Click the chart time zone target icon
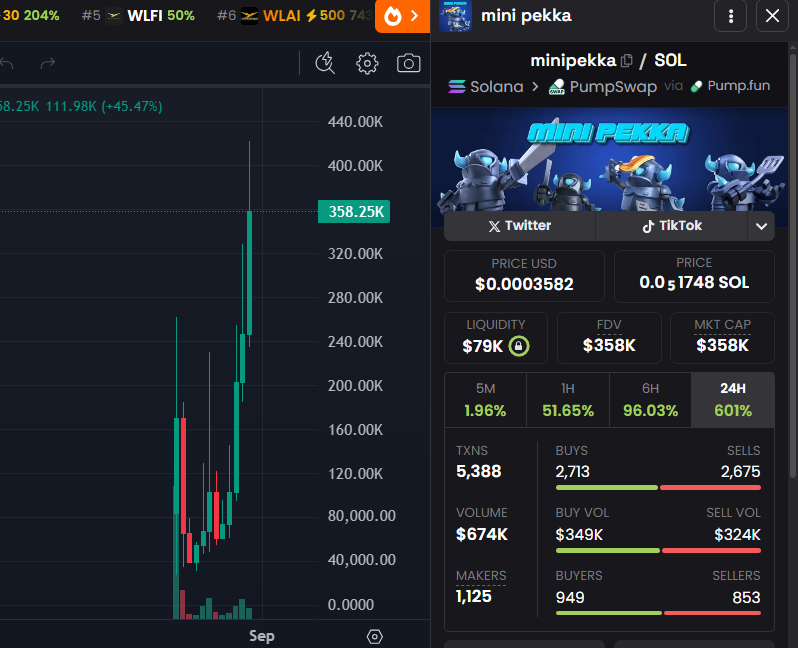The width and height of the screenshot is (798, 648). 375,636
